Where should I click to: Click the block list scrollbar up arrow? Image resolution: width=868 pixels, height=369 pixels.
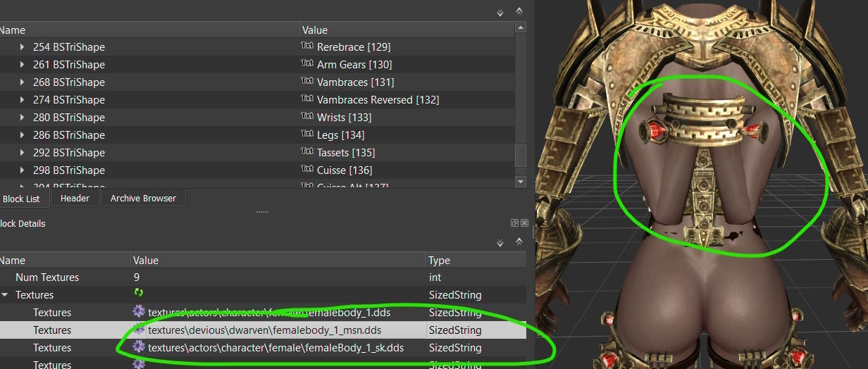coord(521,28)
